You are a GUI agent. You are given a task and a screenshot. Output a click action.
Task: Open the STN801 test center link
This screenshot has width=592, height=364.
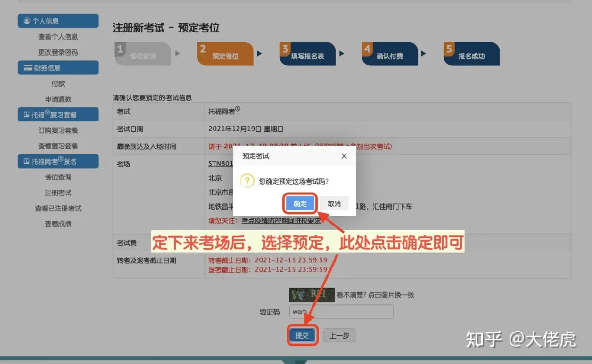tap(221, 164)
